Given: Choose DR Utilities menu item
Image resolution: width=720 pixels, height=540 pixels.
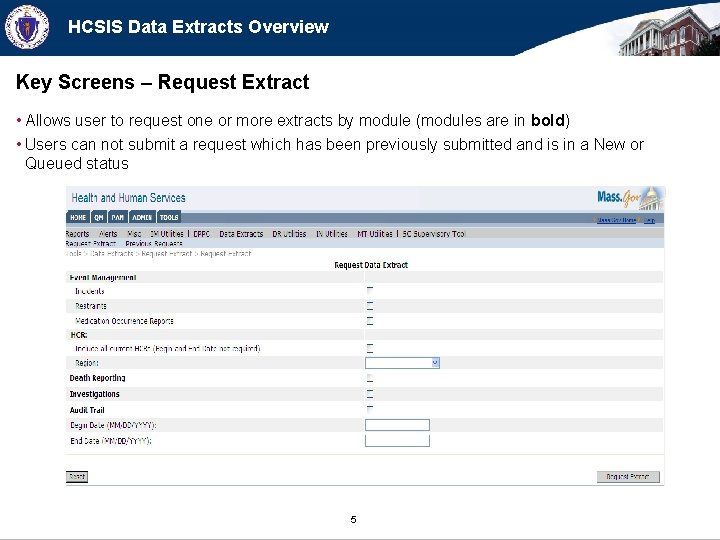Looking at the screenshot, I should tap(289, 234).
